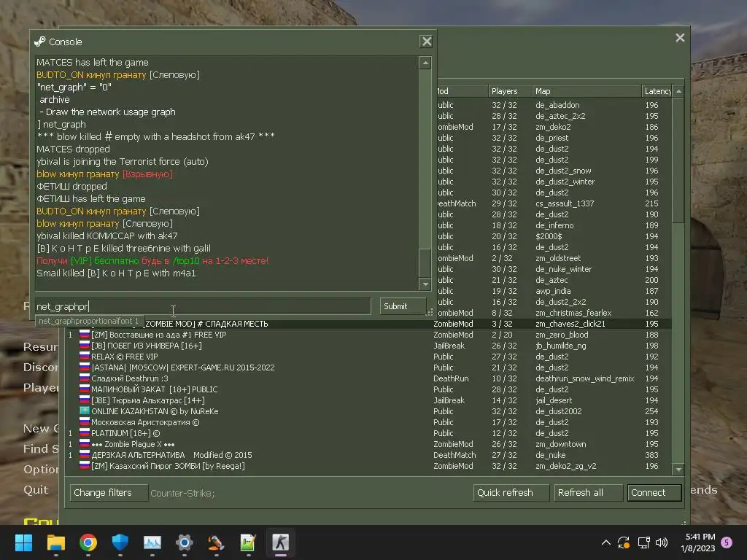Select the Тюрьма Алькатрас JailBreak server

pyautogui.click(x=369, y=400)
